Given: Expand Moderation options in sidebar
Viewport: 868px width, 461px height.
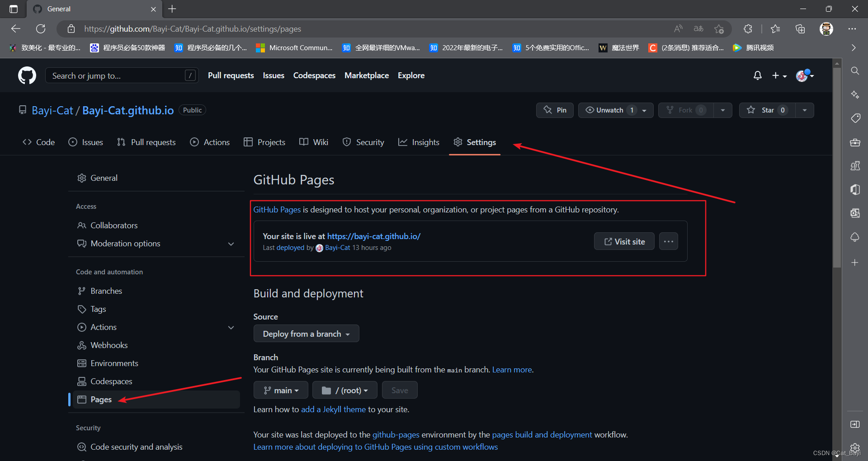Looking at the screenshot, I should (231, 244).
